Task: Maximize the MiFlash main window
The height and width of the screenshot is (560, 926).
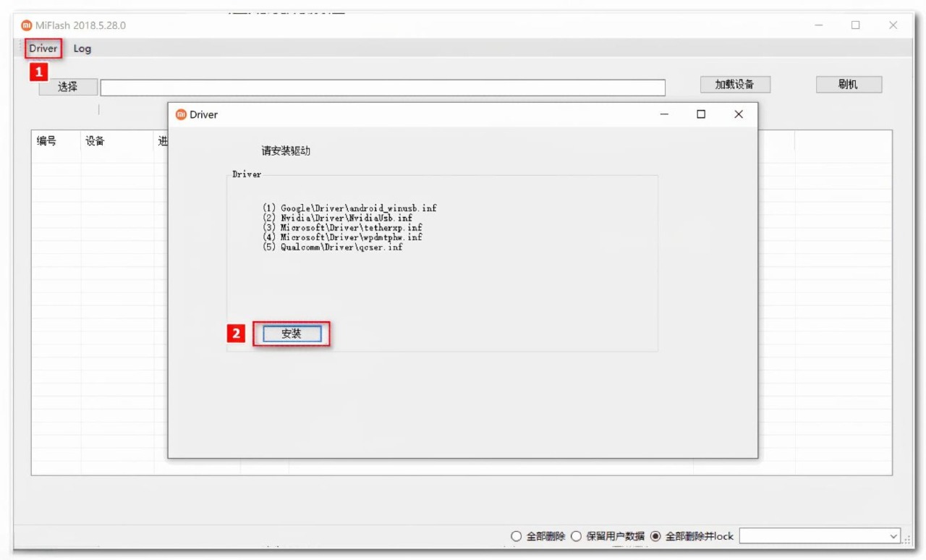Action: [x=856, y=25]
